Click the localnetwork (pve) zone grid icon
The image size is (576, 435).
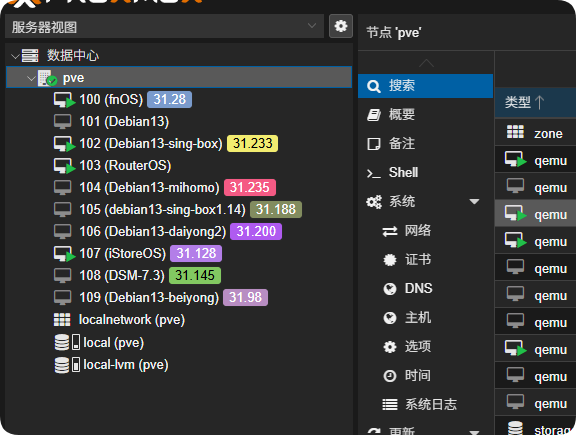(x=62, y=320)
